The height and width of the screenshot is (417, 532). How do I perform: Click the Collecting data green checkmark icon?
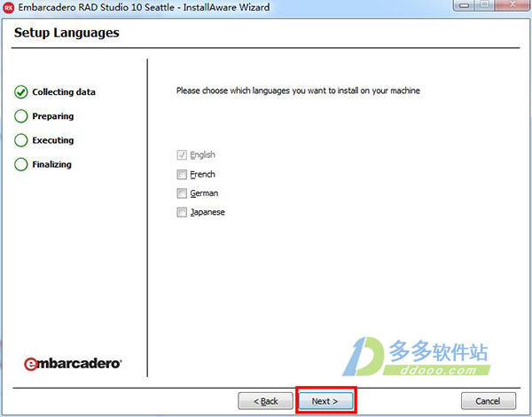coord(21,92)
